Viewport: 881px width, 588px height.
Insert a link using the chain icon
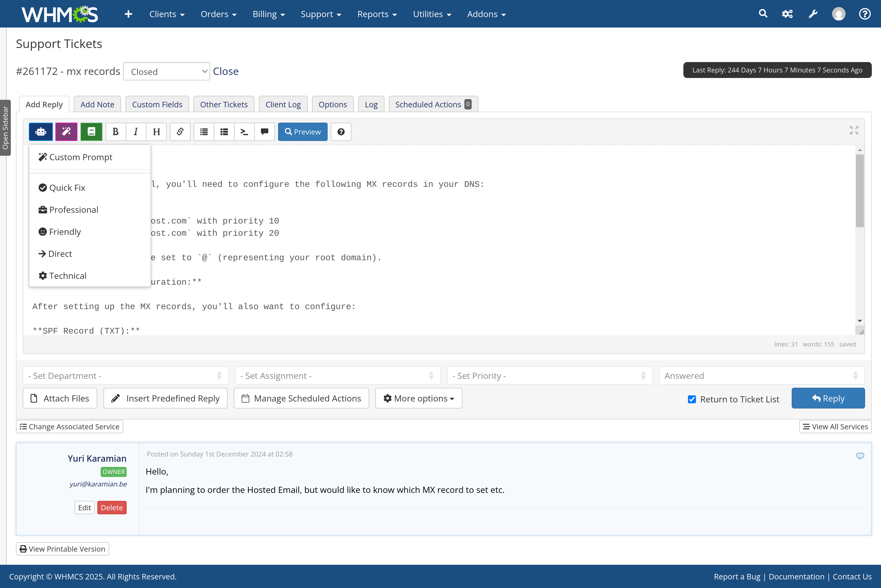(180, 131)
